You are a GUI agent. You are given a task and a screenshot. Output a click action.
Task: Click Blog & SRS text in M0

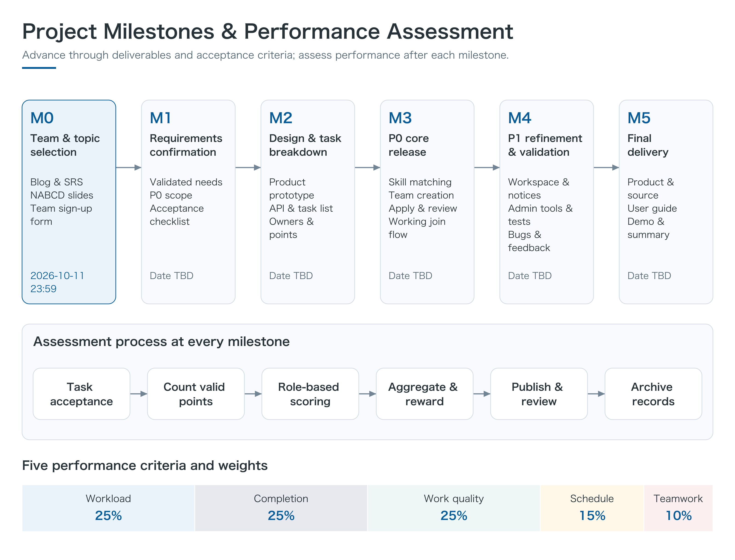[56, 182]
